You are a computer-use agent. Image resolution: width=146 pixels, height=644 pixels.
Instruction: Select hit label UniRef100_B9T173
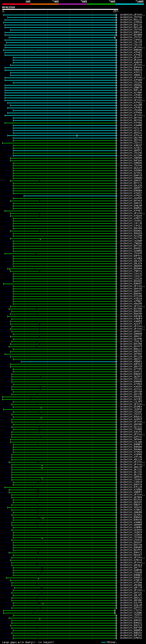(131, 183)
